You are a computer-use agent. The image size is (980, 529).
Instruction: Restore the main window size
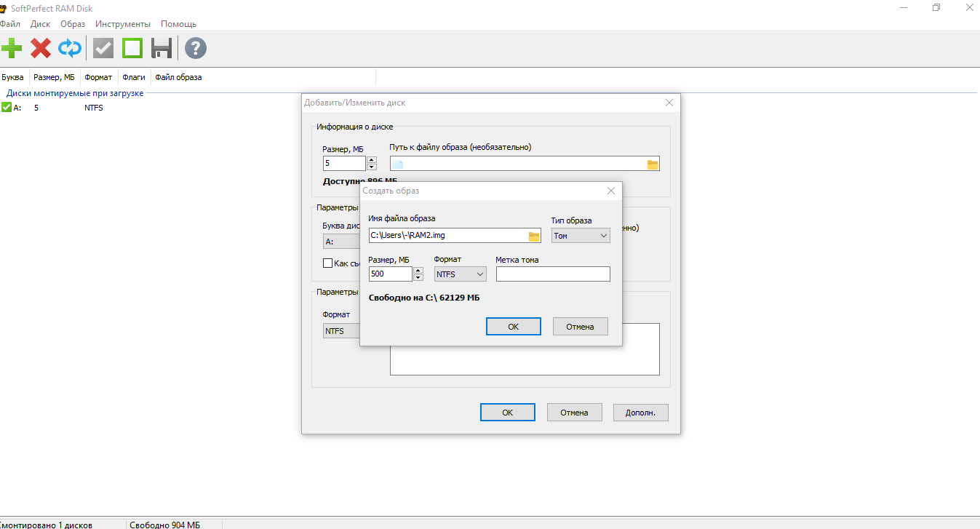point(936,7)
